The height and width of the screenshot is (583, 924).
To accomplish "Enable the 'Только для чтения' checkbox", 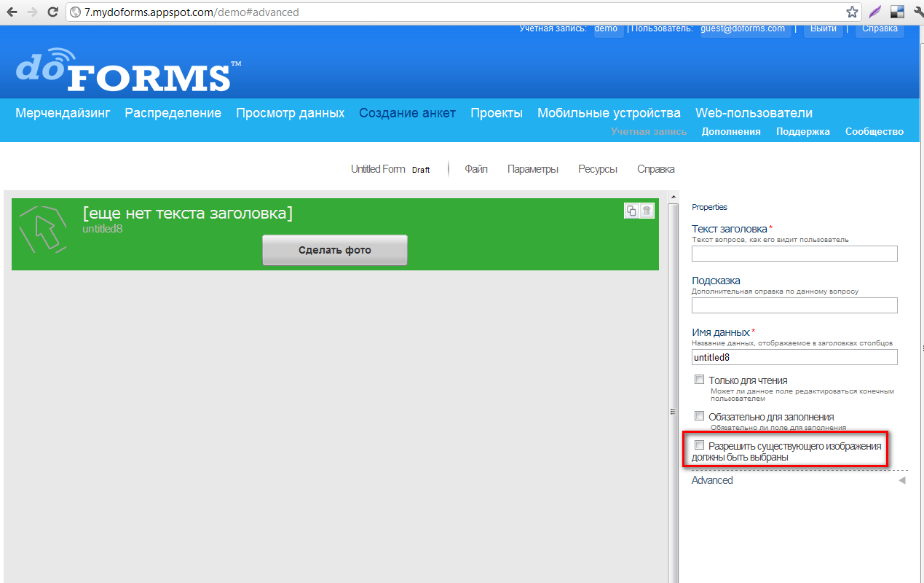I will [x=699, y=380].
